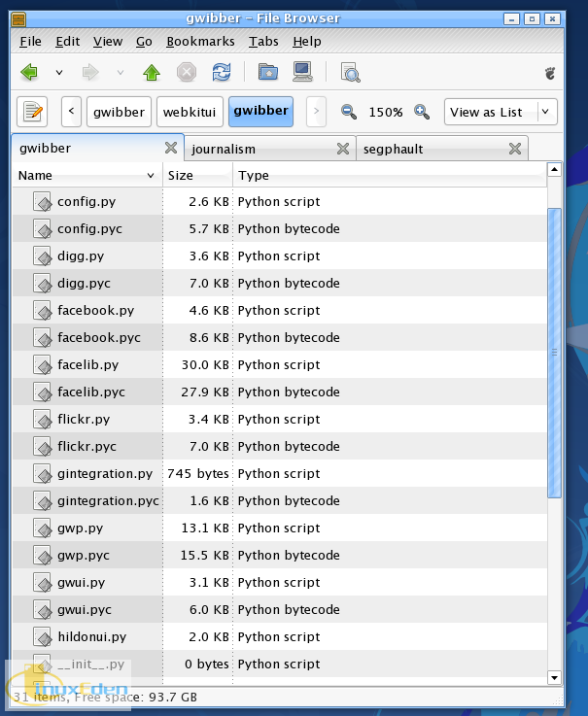Select the facebook.py file icon

tap(43, 311)
